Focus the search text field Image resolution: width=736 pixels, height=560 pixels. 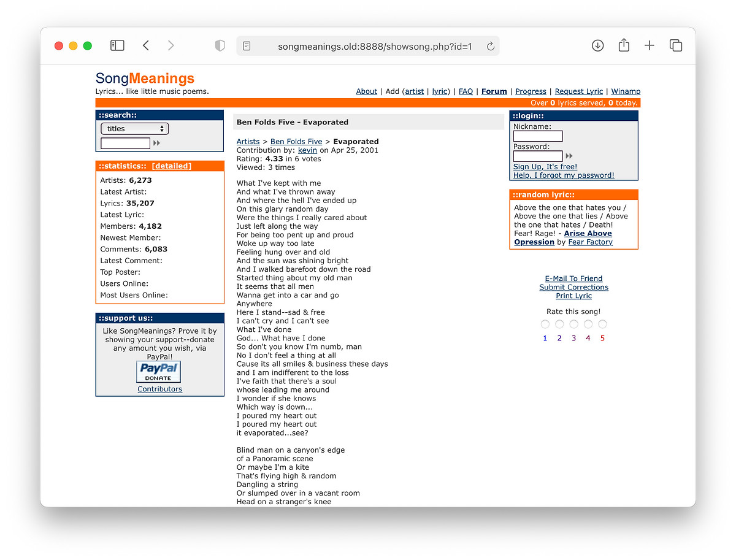[x=126, y=143]
